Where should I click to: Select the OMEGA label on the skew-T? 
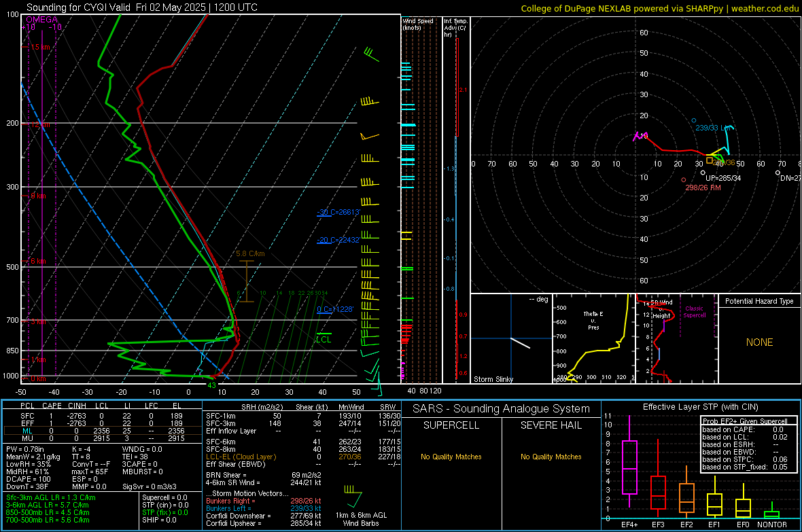pos(41,20)
